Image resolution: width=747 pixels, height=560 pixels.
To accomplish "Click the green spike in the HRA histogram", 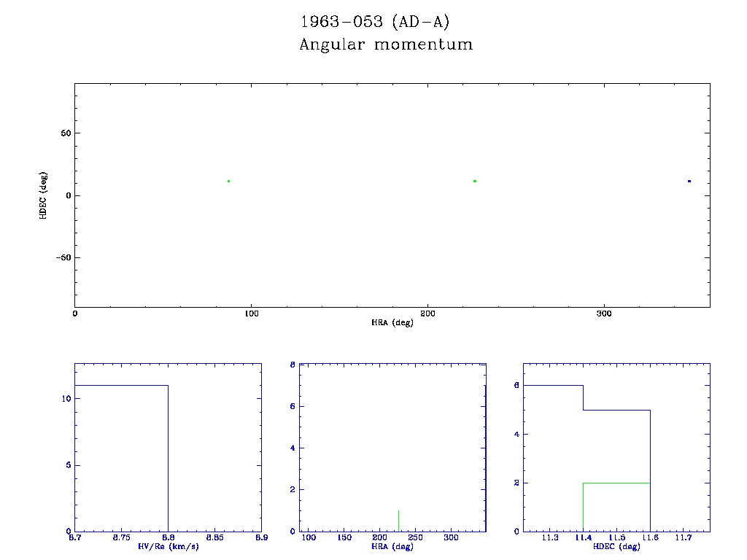I will coord(398,521).
